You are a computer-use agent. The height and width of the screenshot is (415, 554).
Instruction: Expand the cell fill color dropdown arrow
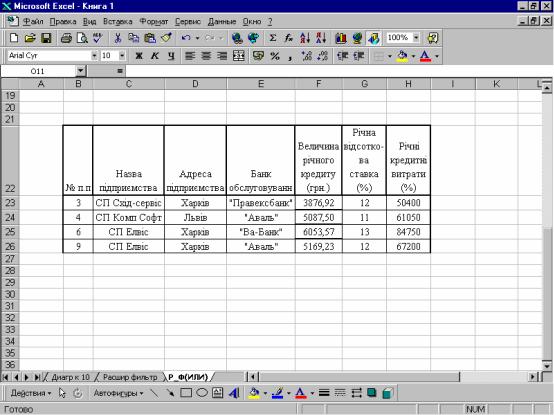pos(413,56)
